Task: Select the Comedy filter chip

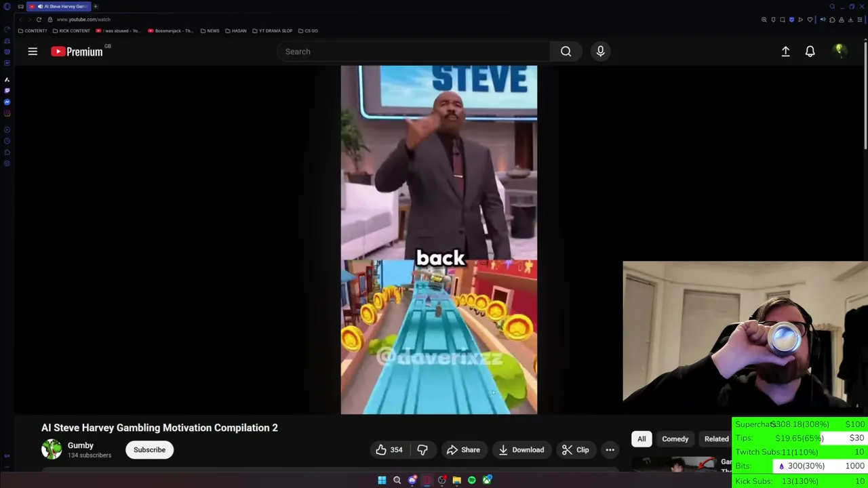Action: pos(675,439)
